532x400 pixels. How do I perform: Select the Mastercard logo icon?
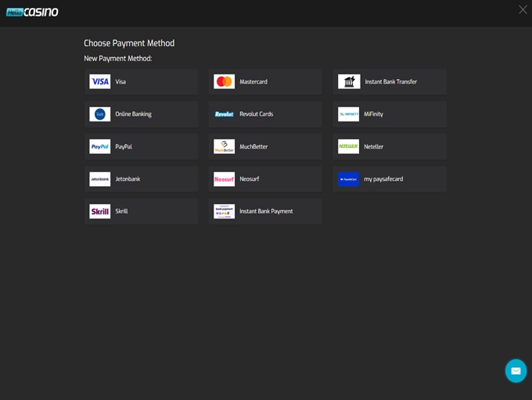pos(224,81)
